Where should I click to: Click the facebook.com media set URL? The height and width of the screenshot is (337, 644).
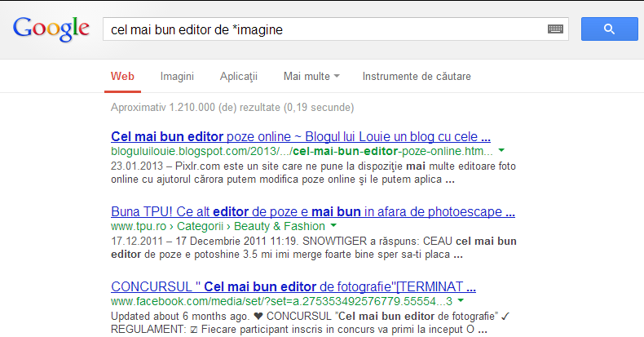281,301
